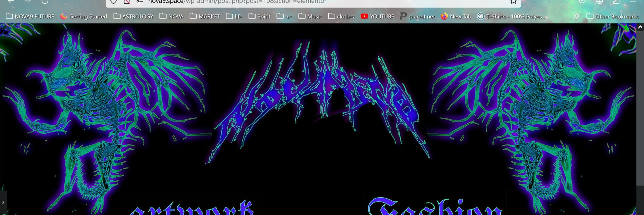Click the red YouTube play icon
644x215 pixels.
coord(364,16)
